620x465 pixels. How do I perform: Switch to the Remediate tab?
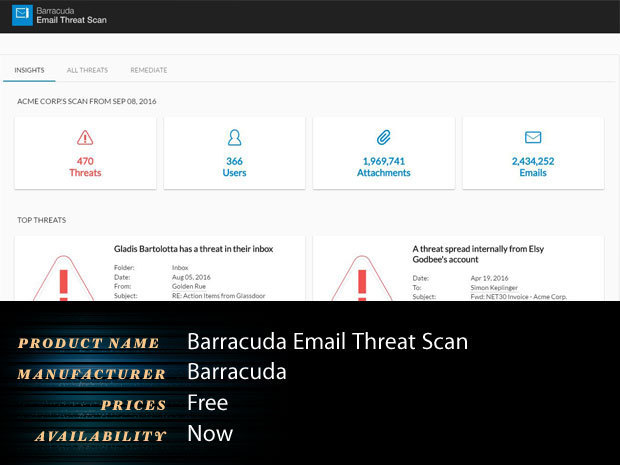(x=149, y=70)
